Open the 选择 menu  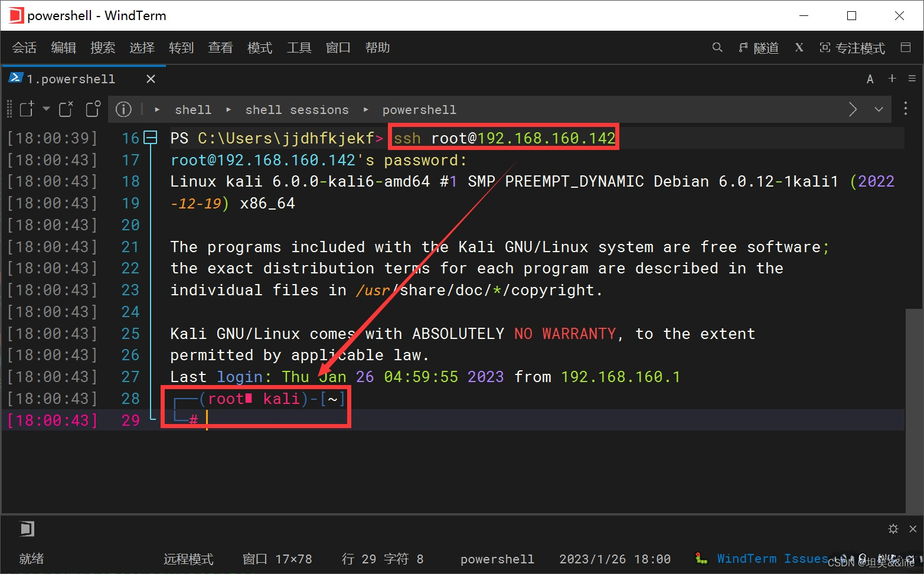(x=142, y=48)
